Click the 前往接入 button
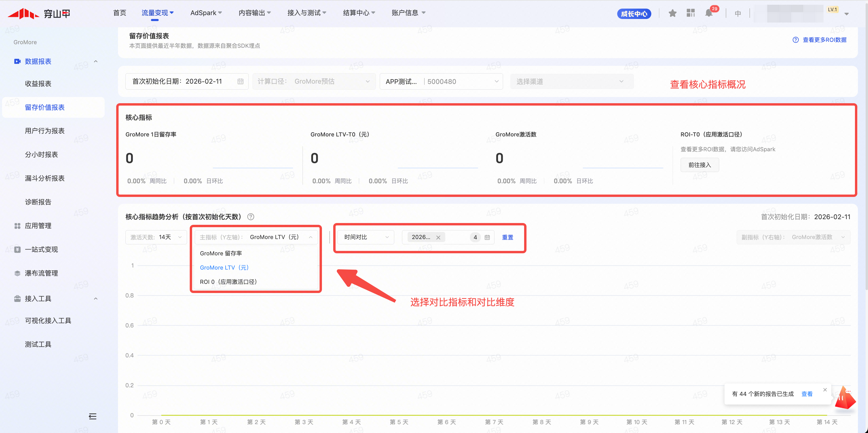Screen dimensions: 868x433 pyautogui.click(x=700, y=165)
